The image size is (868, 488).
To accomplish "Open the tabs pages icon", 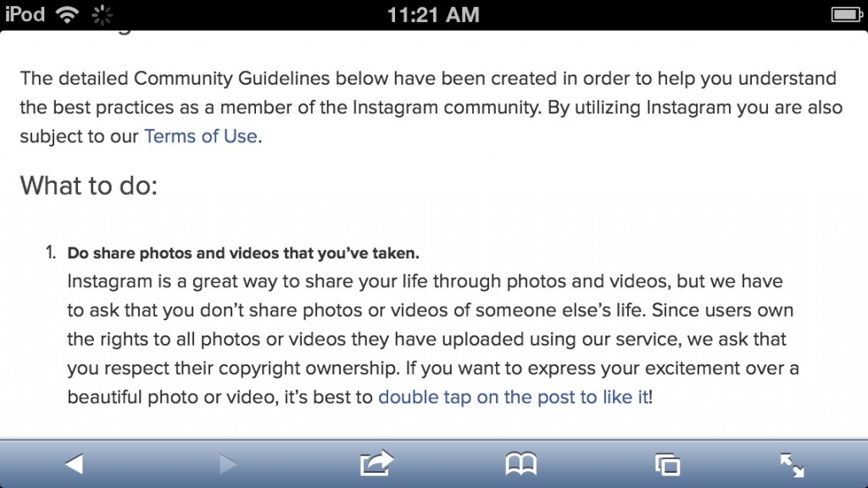I will 667,464.
